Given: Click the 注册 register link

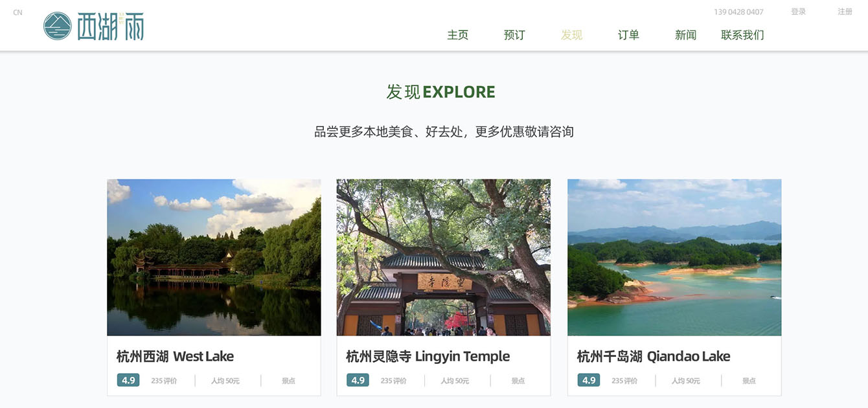Looking at the screenshot, I should (x=845, y=12).
